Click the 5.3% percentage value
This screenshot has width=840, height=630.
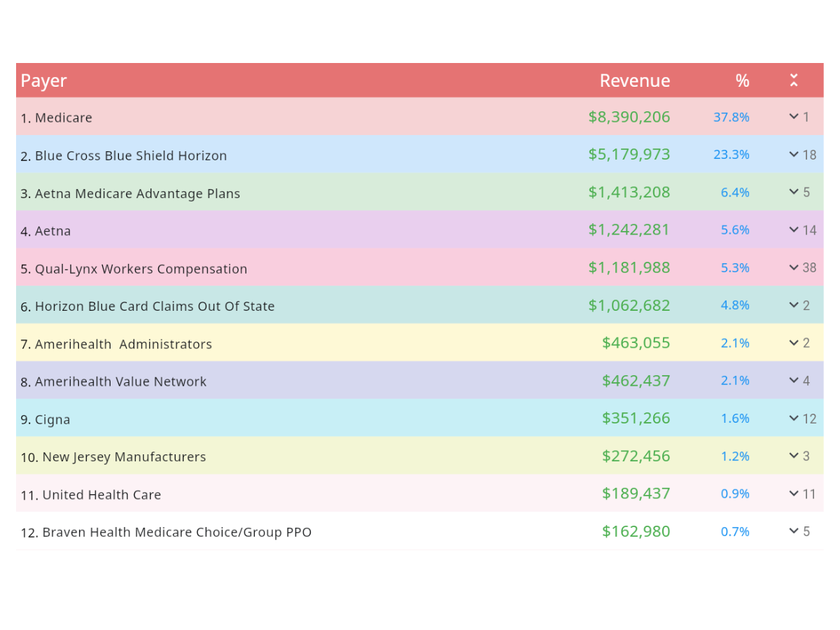tap(735, 267)
